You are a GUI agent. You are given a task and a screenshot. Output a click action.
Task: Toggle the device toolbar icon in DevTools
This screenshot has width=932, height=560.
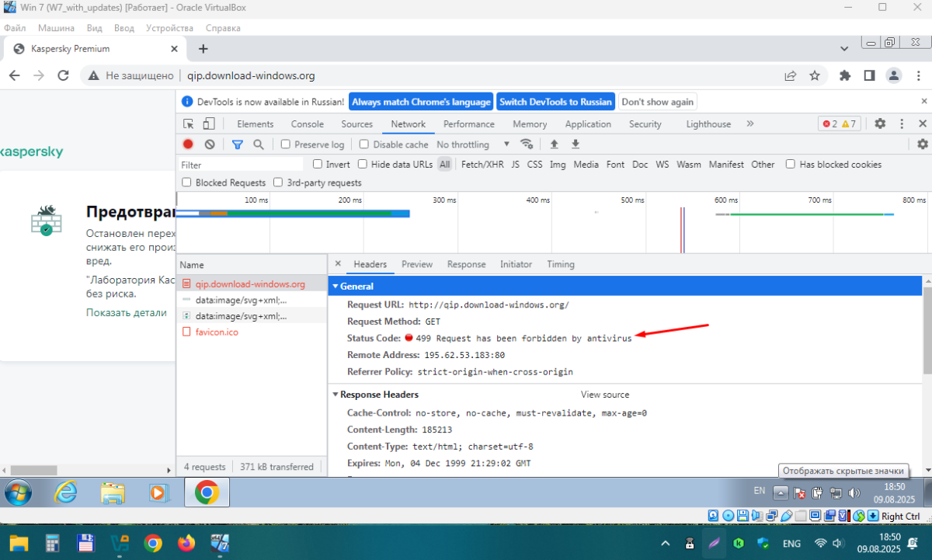pos(208,124)
